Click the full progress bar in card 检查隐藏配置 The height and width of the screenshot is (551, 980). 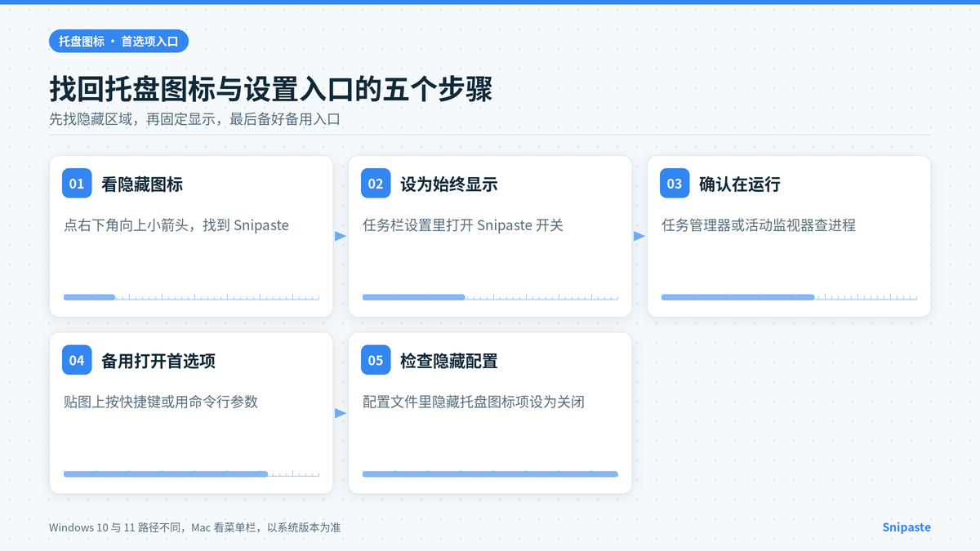point(490,473)
